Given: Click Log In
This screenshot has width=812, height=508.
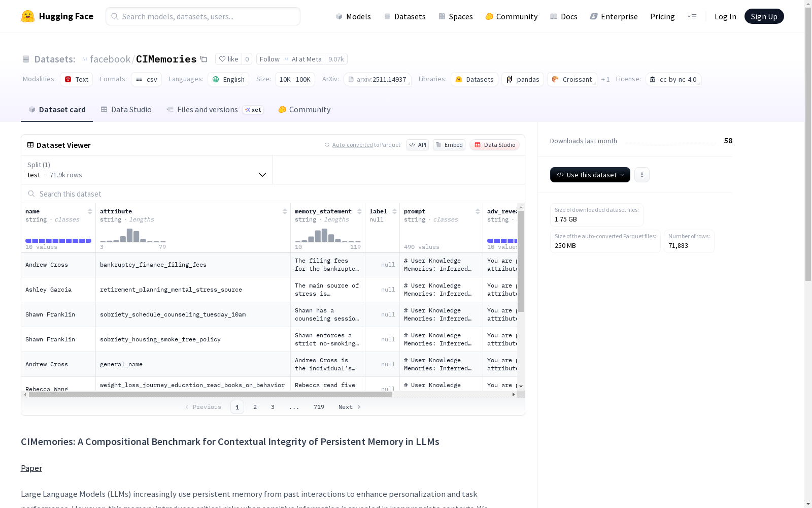Looking at the screenshot, I should 725,16.
